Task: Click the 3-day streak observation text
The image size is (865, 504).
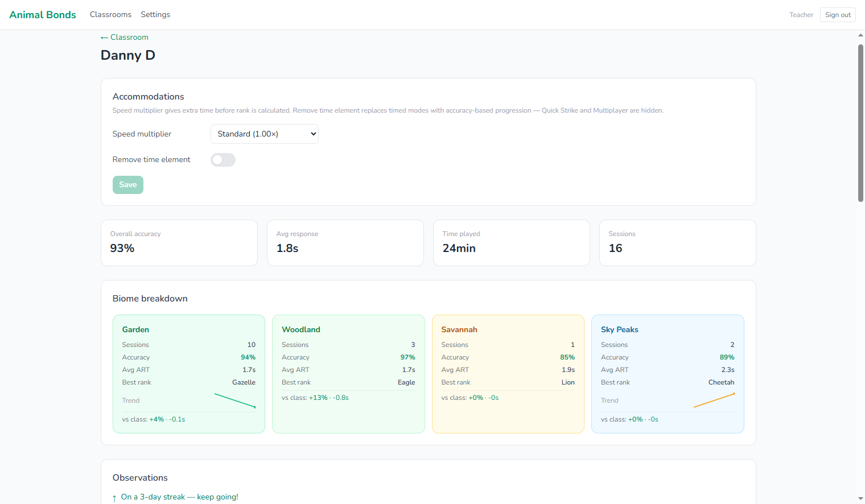Action: pyautogui.click(x=180, y=497)
